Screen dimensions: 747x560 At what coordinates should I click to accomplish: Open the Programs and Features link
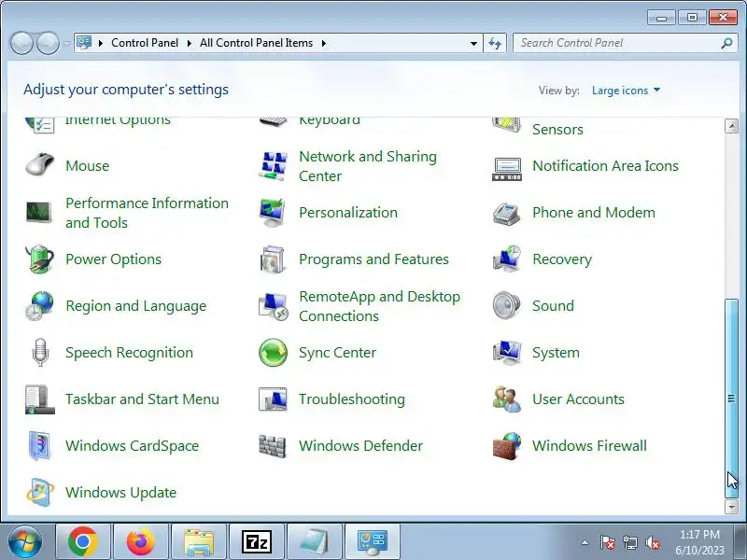(373, 259)
